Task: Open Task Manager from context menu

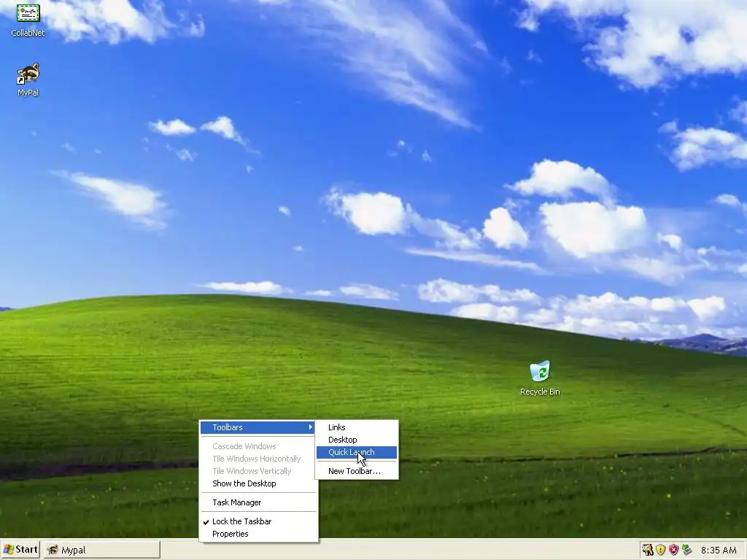Action: [x=258, y=502]
